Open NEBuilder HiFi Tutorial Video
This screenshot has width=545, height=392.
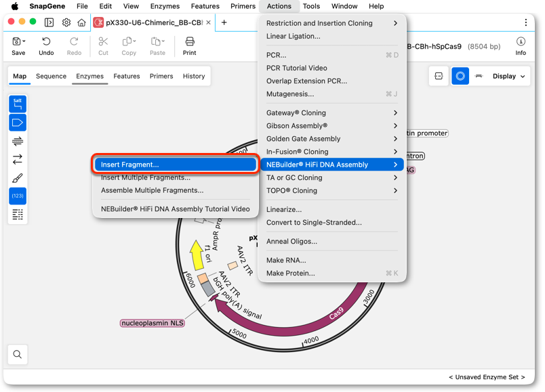[176, 209]
